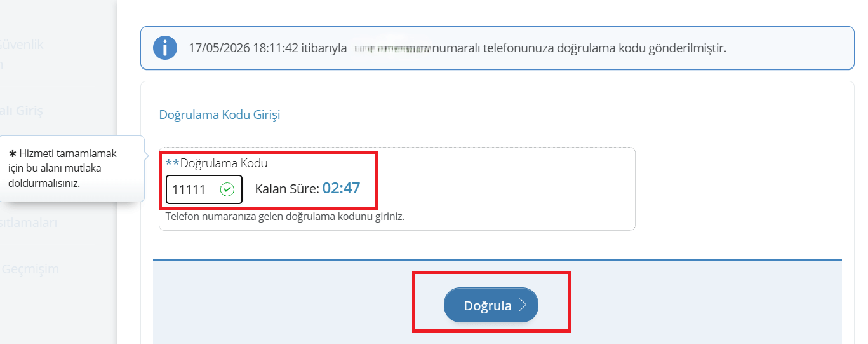Click the arrow chevron on the Doğrula button
The image size is (868, 344).
[523, 305]
